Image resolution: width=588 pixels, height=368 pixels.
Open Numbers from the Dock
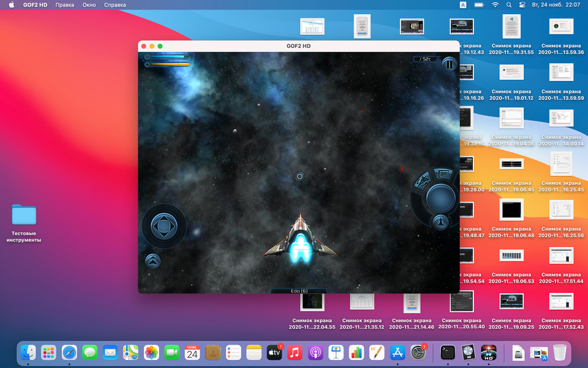(x=356, y=353)
